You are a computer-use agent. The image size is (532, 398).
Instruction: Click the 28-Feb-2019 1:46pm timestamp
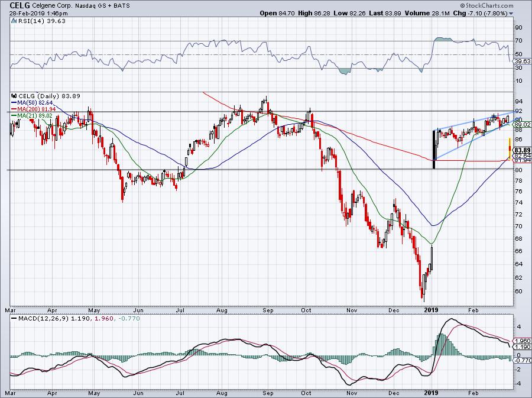coord(38,14)
